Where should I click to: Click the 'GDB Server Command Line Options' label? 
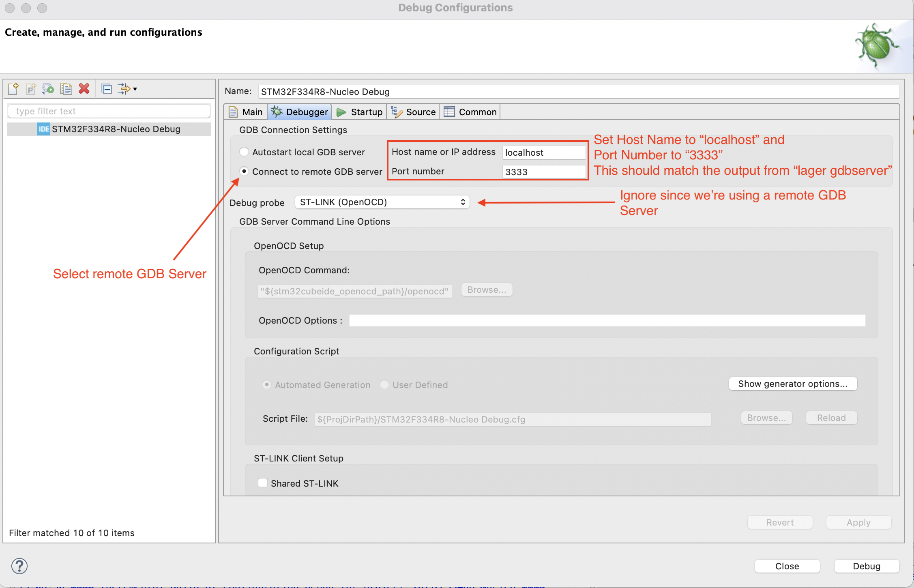pos(315,221)
